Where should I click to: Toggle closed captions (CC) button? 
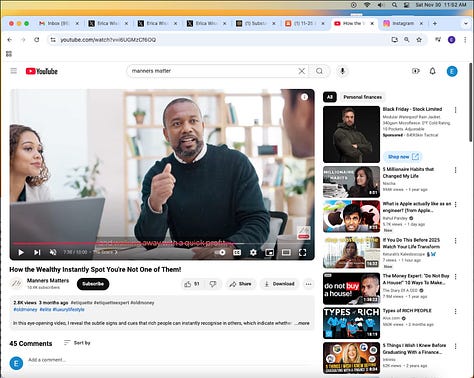[x=237, y=252]
